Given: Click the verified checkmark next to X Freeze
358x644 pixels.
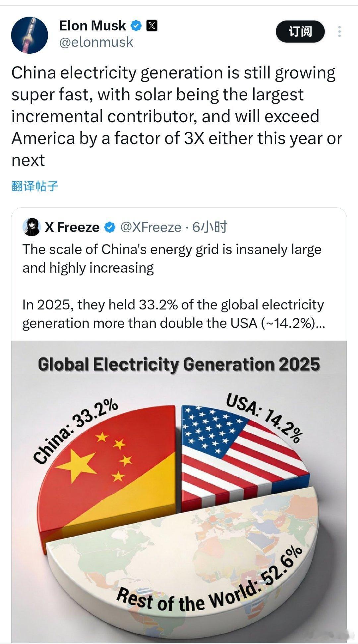Looking at the screenshot, I should tap(109, 227).
